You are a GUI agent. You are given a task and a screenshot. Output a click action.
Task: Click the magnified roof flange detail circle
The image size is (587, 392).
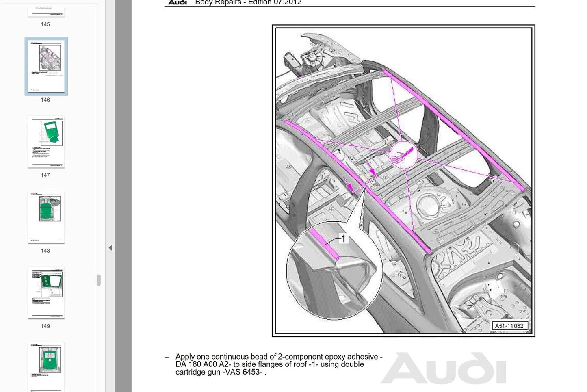(334, 271)
